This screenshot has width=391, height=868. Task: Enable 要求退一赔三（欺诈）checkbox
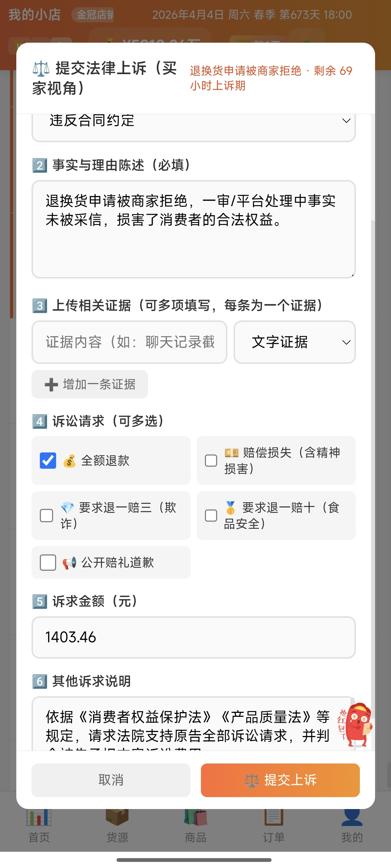(46, 515)
